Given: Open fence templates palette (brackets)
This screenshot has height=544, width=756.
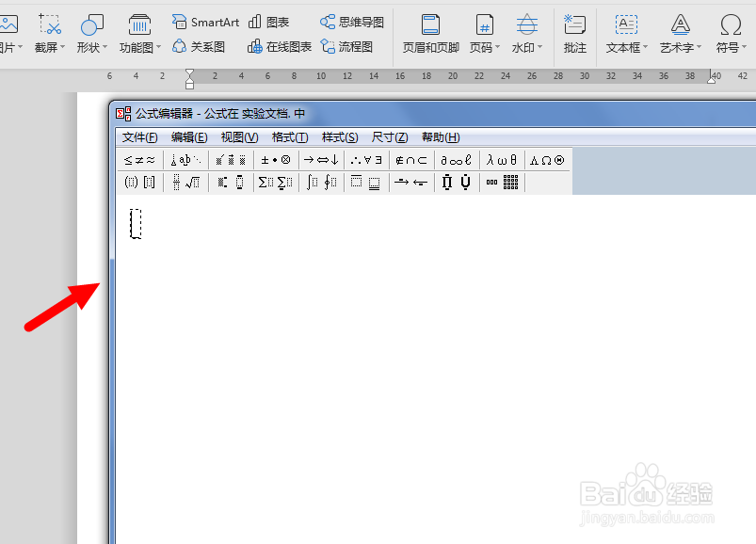Looking at the screenshot, I should [140, 183].
